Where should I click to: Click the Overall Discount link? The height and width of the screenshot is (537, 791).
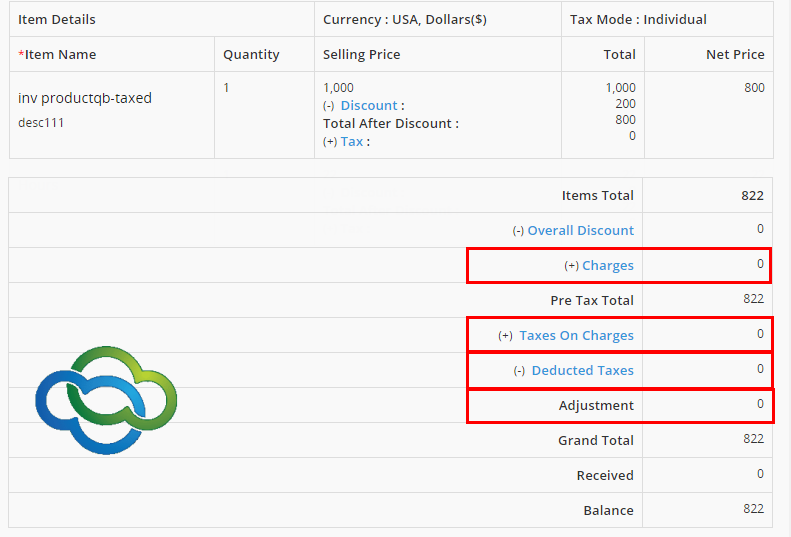coord(581,231)
